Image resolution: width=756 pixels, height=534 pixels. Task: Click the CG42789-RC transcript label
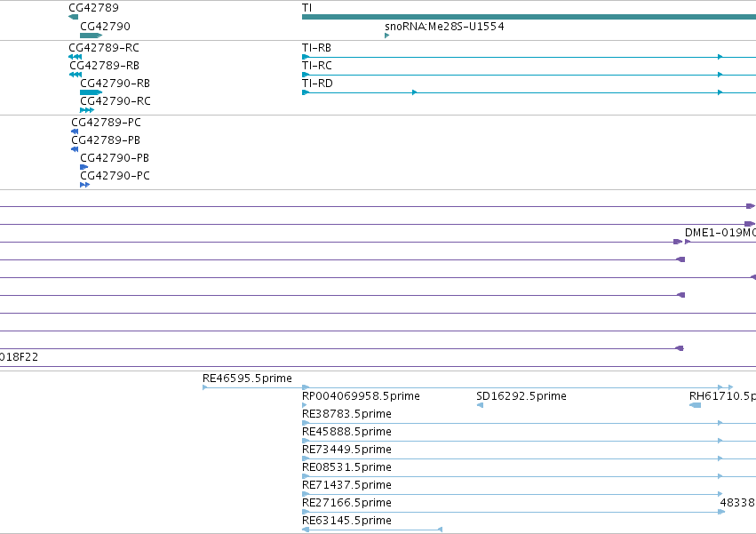[x=104, y=48]
